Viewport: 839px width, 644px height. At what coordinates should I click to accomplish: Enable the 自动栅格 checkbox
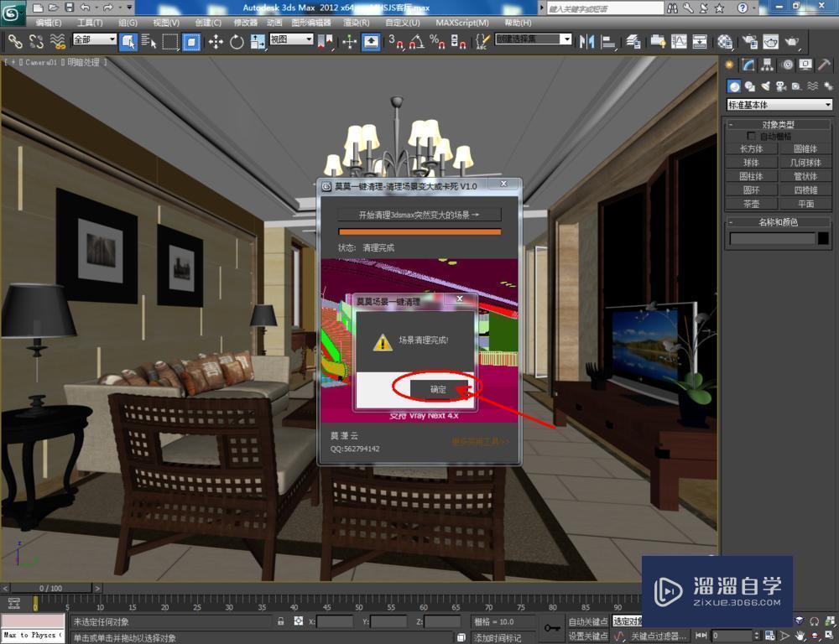click(x=752, y=136)
